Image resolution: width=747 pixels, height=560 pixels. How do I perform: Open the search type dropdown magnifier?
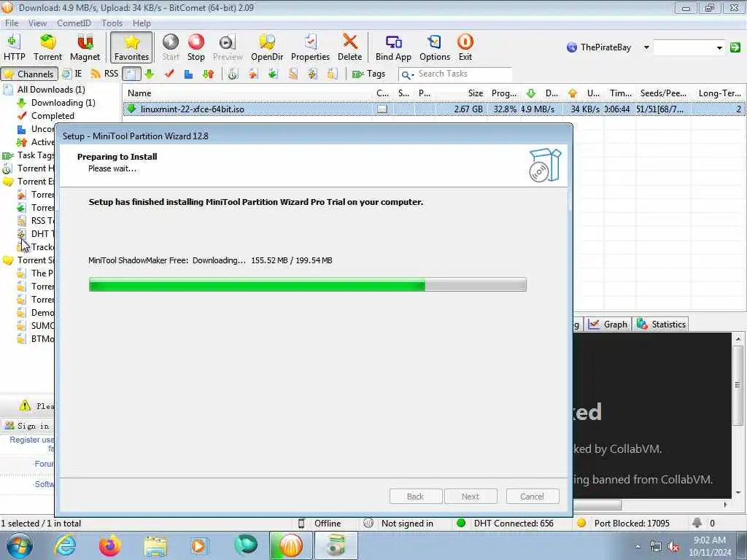(407, 75)
